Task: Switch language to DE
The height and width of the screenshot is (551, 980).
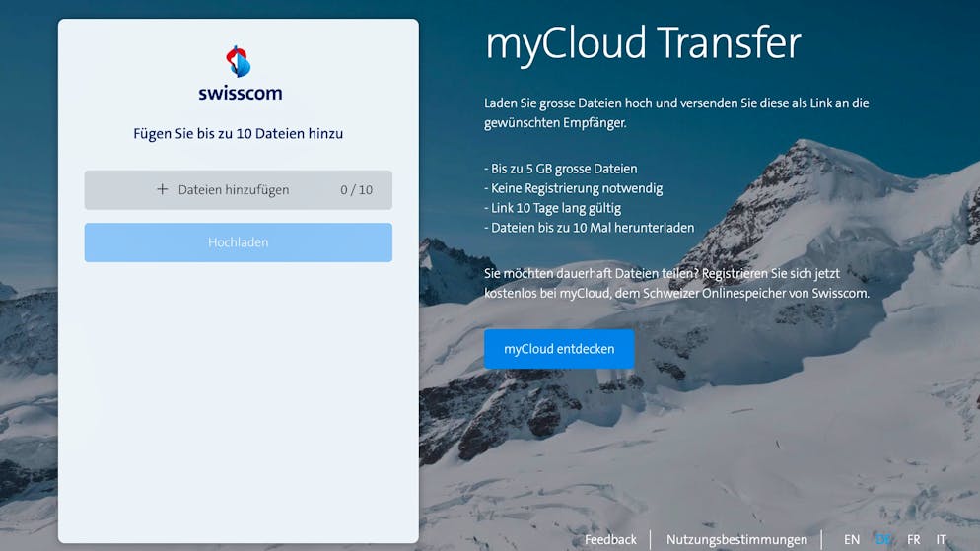Action: click(x=883, y=539)
